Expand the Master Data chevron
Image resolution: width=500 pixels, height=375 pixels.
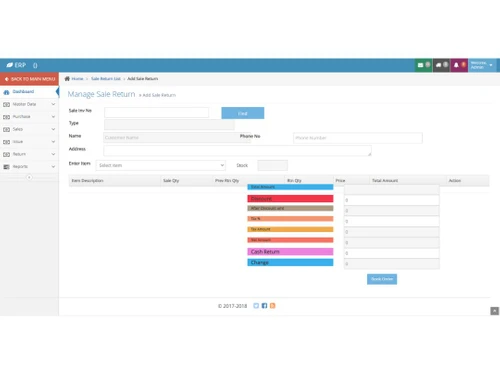[x=53, y=104]
